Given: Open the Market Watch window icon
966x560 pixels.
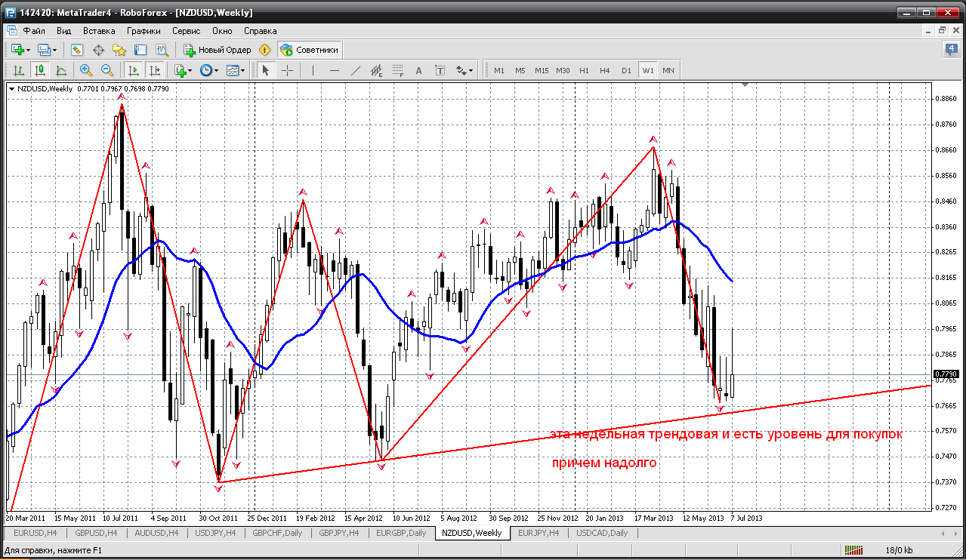Looking at the screenshot, I should pos(77,50).
